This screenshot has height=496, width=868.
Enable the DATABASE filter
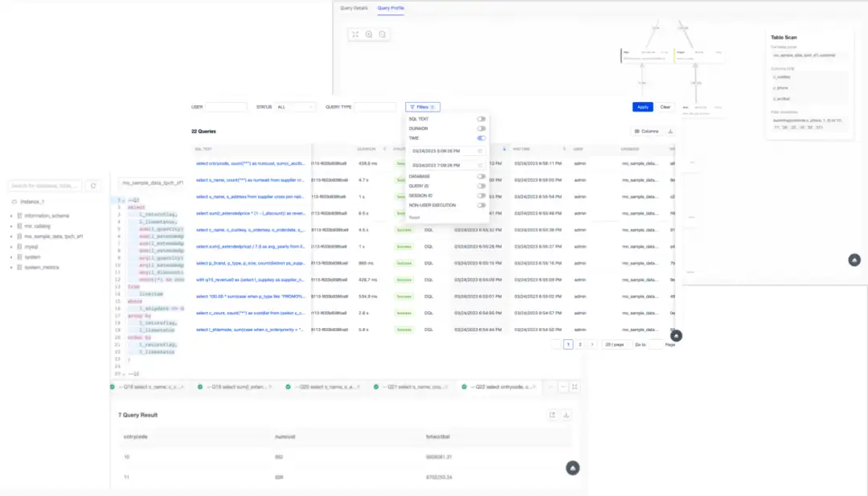481,177
